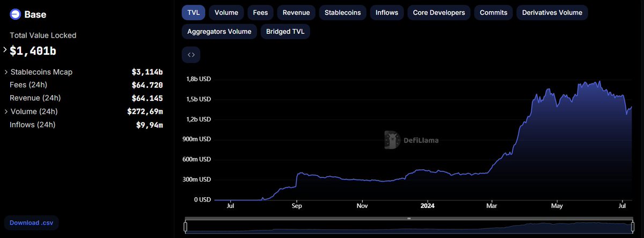644x238 pixels.
Task: Toggle the Aggregators Volume chart metric
Action: pyautogui.click(x=219, y=32)
